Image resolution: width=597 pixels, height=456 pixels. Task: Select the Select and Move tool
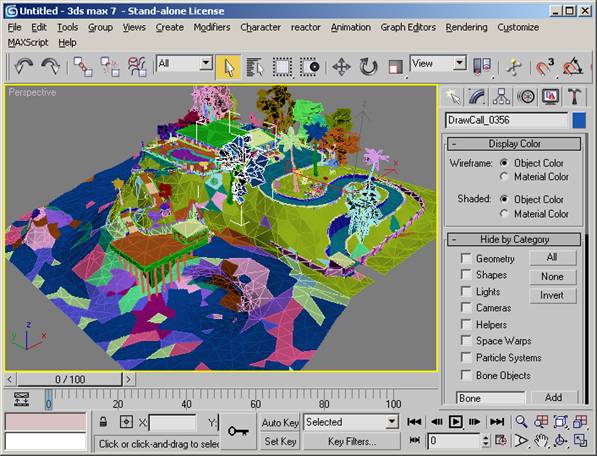(341, 67)
